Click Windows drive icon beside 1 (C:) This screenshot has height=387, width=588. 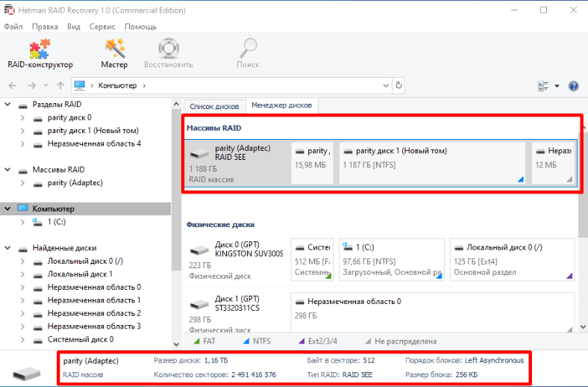tap(37, 222)
